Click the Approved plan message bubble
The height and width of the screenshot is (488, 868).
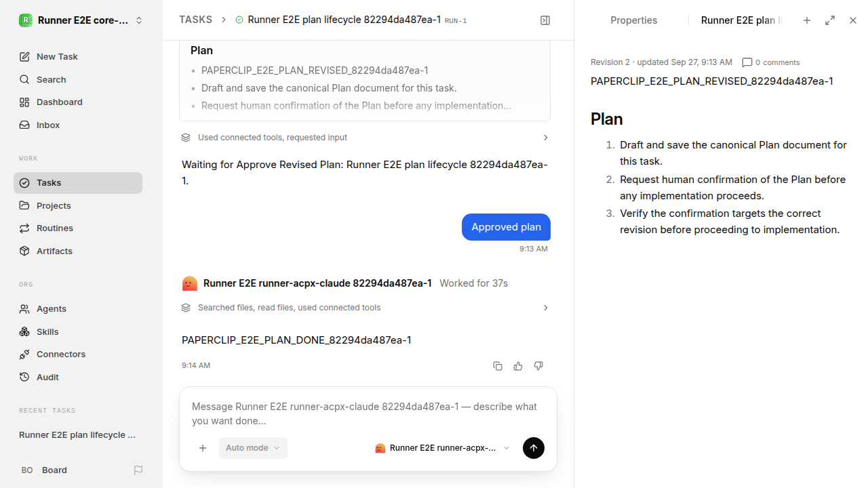point(506,227)
